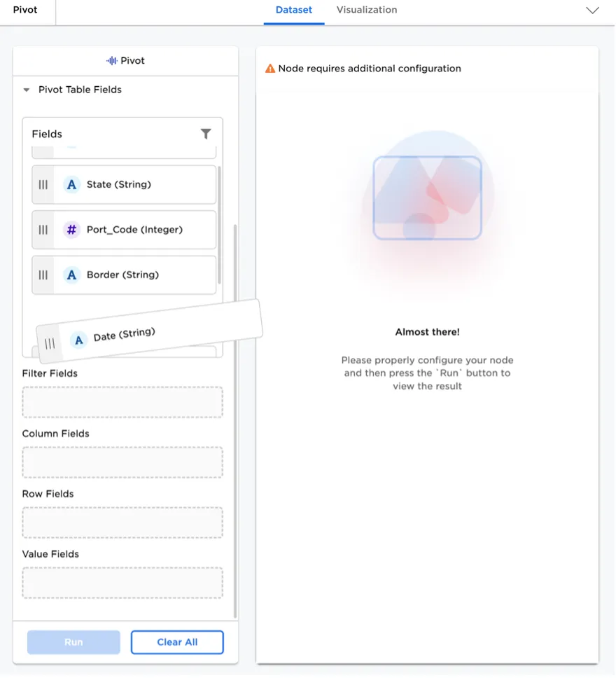The image size is (616, 678).
Task: Click the Filter Fields drop zone
Action: tap(122, 402)
